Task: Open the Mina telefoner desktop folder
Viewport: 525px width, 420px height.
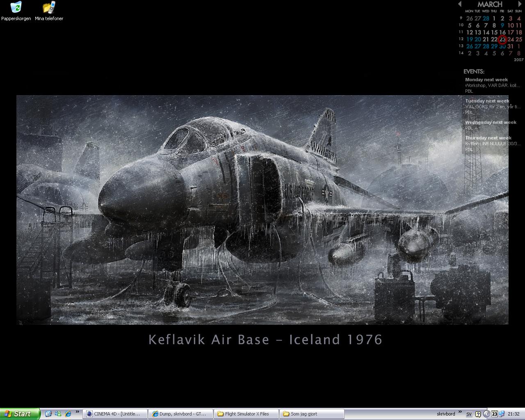Action: click(49, 11)
